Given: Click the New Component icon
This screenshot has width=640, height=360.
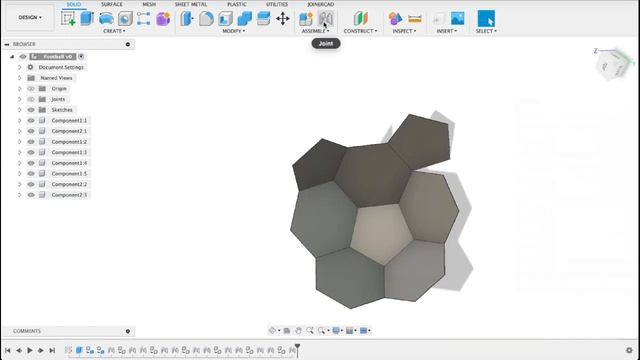Looking at the screenshot, I should [306, 18].
